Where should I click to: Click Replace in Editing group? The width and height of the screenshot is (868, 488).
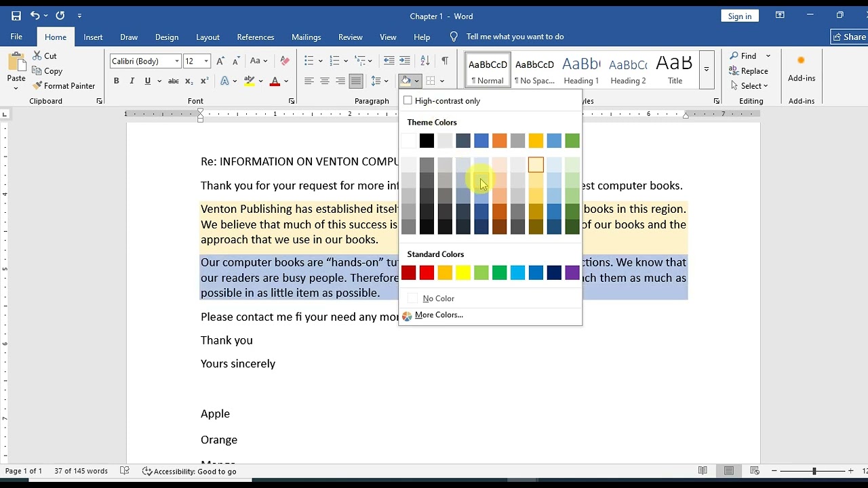[x=748, y=70]
